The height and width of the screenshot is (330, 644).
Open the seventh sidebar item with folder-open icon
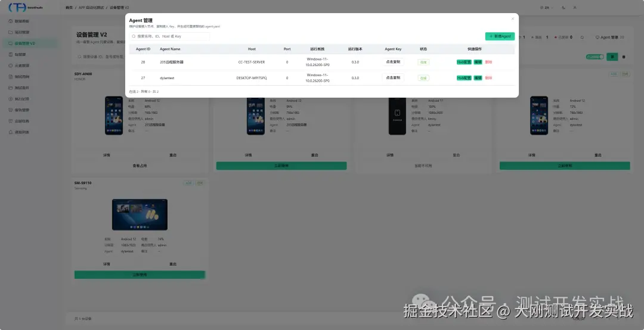tap(19, 88)
